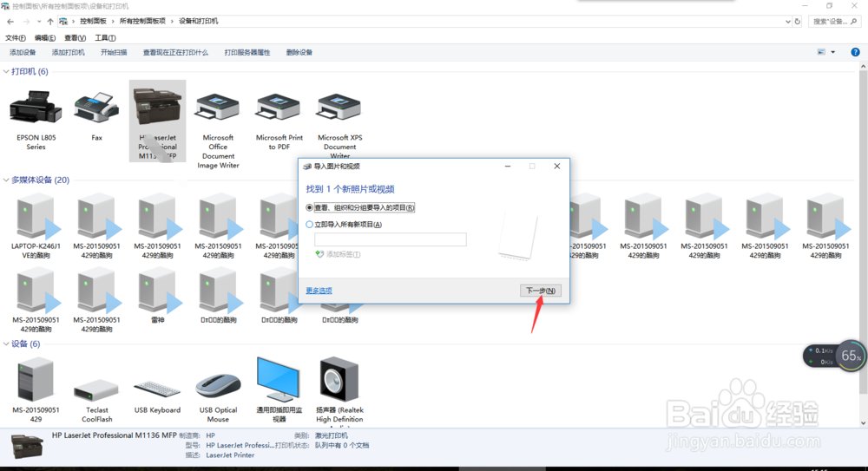This screenshot has height=471, width=868.
Task: Select the USB Optical Mouse icon
Action: (x=218, y=385)
